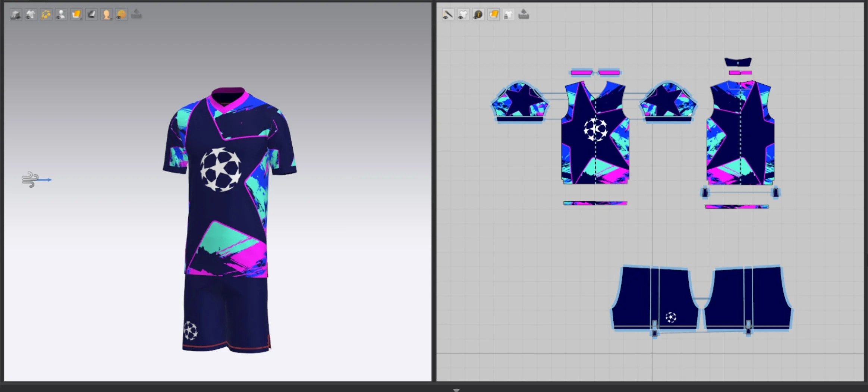Click the ball logo on the 3D shorts
This screenshot has height=392, width=868.
191,330
